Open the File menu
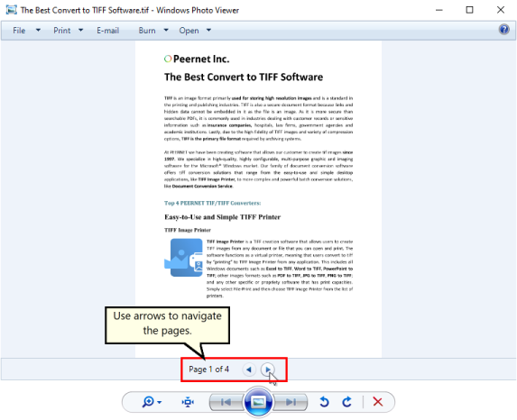 [x=19, y=31]
